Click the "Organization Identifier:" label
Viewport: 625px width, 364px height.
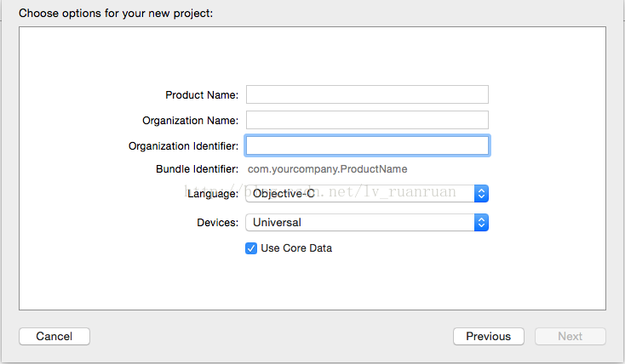183,146
